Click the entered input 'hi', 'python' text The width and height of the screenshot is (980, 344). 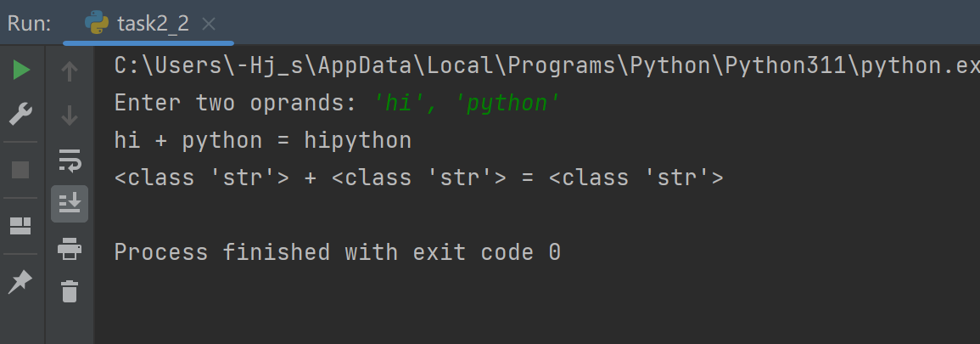point(467,103)
